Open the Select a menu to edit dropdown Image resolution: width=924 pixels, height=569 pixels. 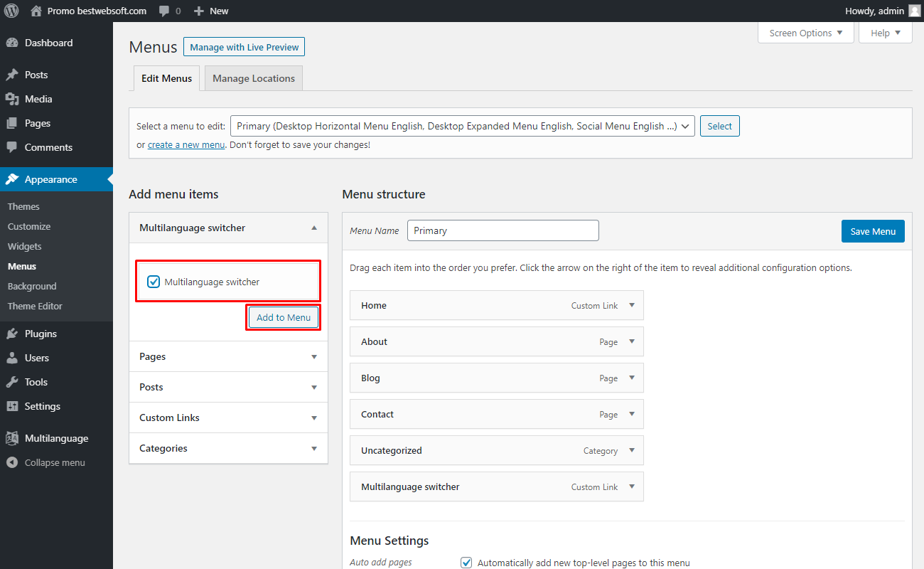tap(463, 126)
